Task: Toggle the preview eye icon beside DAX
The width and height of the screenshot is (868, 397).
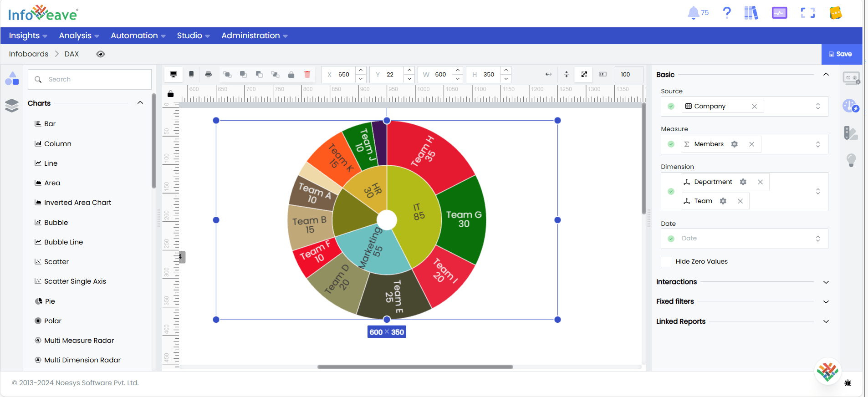Action: 101,54
